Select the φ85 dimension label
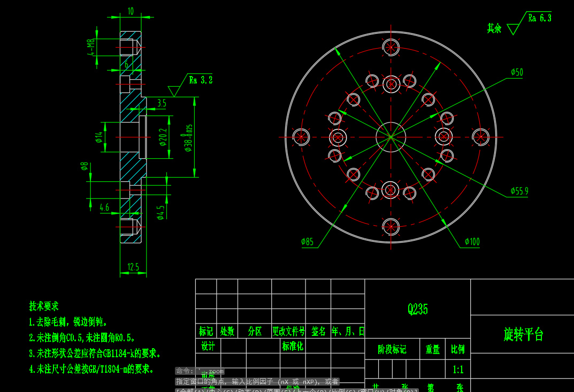The image size is (574, 392). click(307, 241)
